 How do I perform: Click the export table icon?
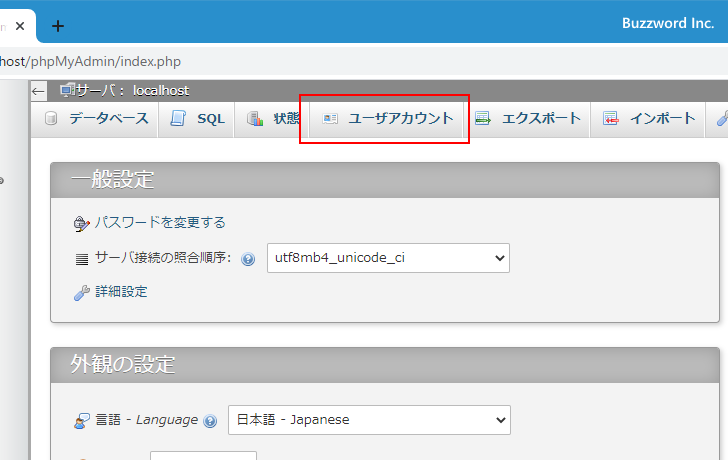(483, 119)
